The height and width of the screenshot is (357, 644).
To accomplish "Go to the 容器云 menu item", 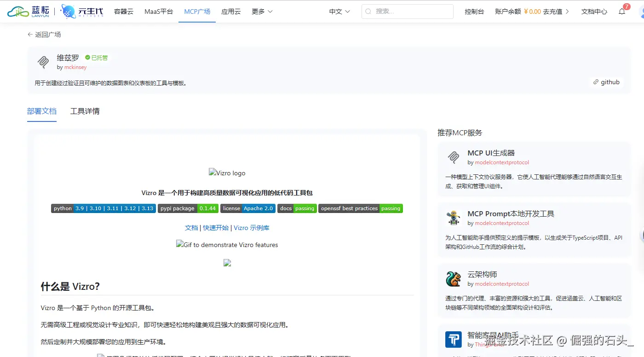I will point(123,12).
